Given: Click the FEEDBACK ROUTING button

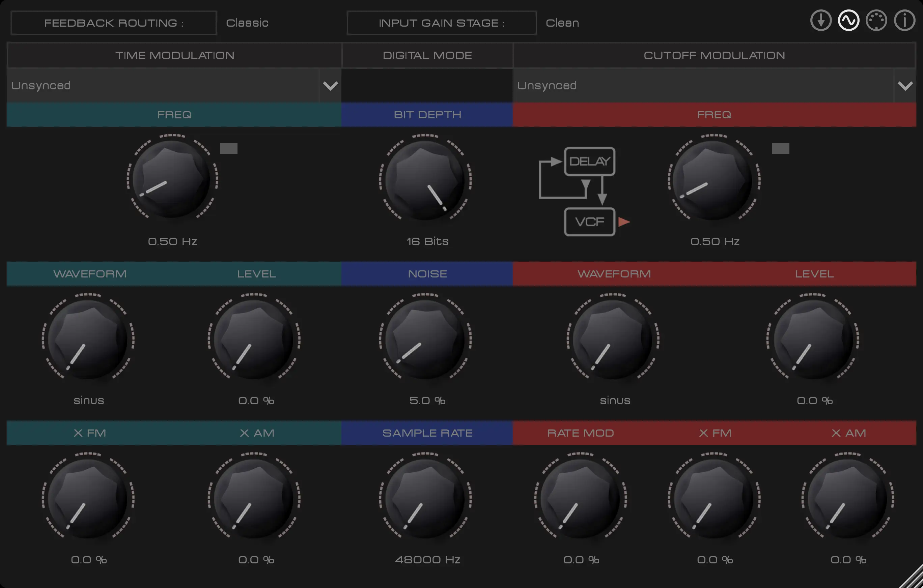Looking at the screenshot, I should tap(114, 23).
